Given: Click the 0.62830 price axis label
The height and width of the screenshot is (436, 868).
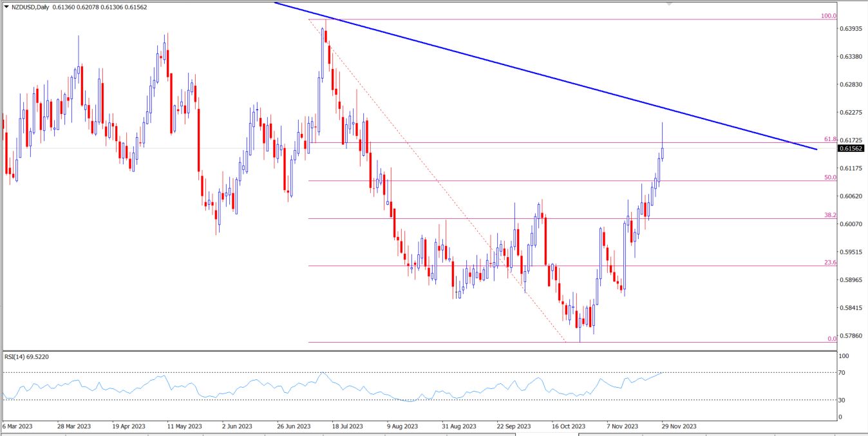Looking at the screenshot, I should click(852, 84).
